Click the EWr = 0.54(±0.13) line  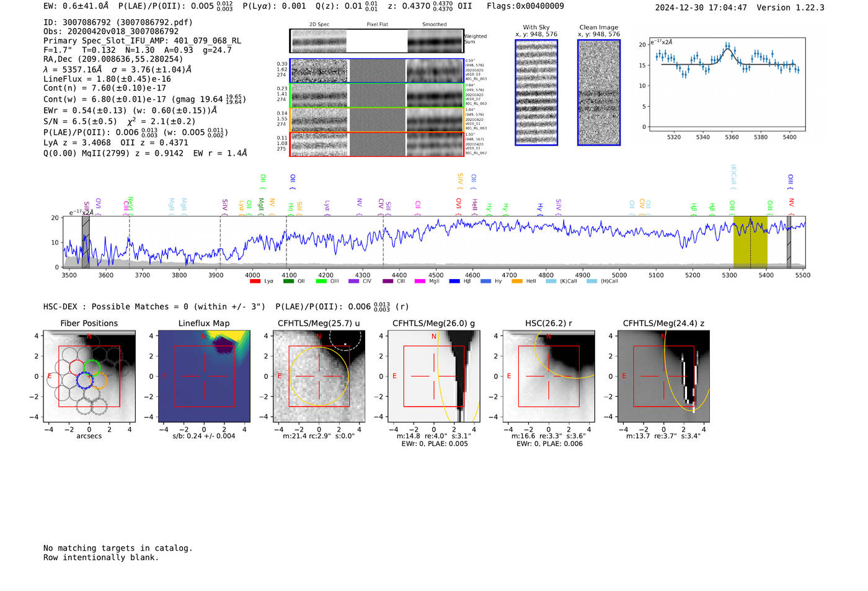130,110
